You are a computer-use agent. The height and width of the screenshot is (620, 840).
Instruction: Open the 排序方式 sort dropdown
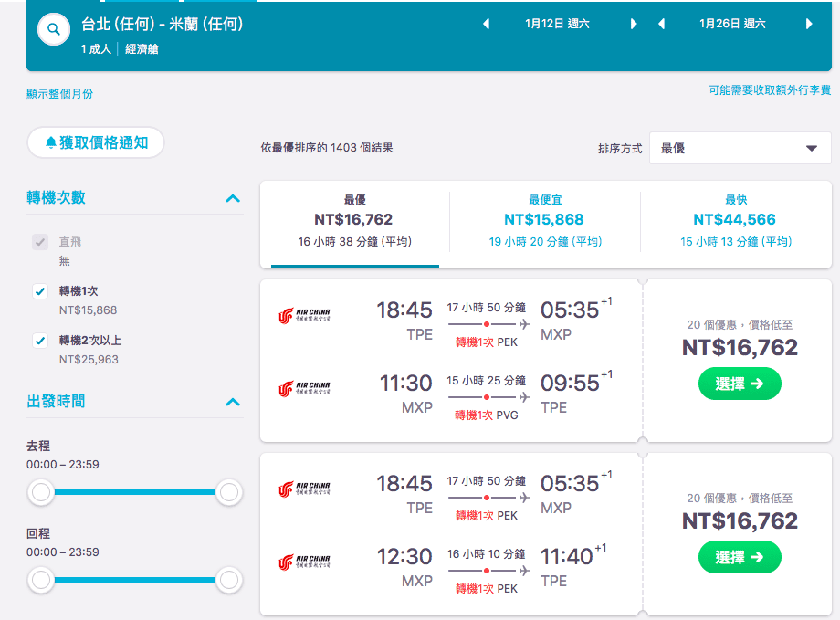click(740, 148)
